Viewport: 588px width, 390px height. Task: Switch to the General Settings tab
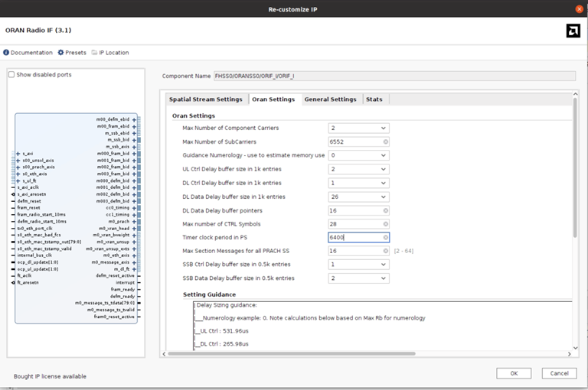(x=330, y=99)
